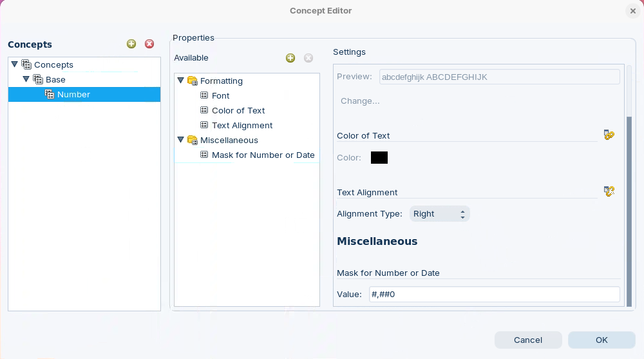644x359 pixels.
Task: Select Mask for Number or Date property
Action: [x=263, y=155]
